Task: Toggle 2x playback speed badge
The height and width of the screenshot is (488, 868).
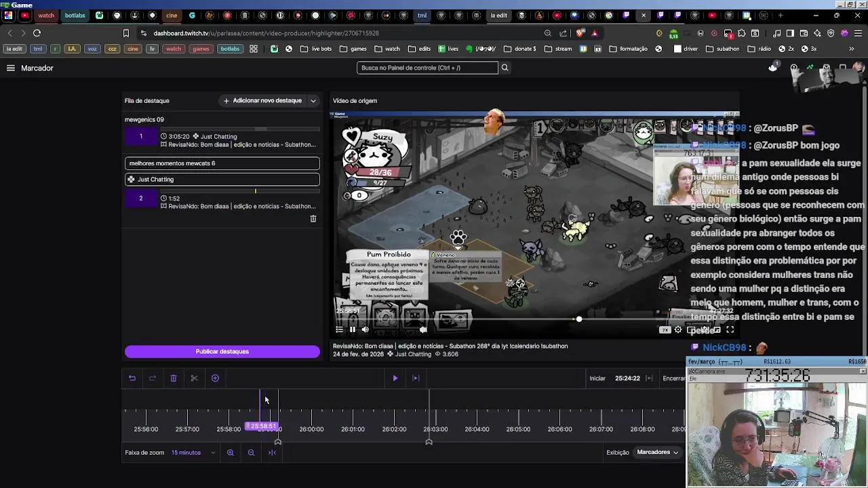Action: (x=665, y=329)
